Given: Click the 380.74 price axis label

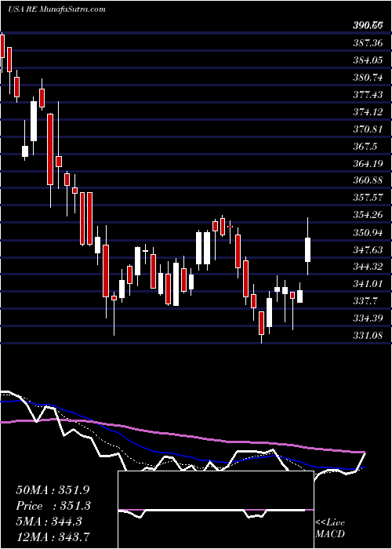Looking at the screenshot, I should (368, 78).
